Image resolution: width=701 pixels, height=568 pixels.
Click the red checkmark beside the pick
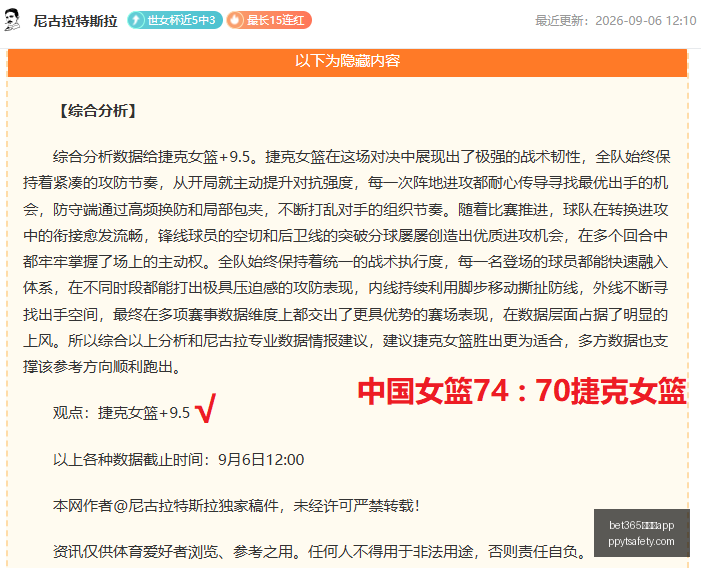(206, 408)
